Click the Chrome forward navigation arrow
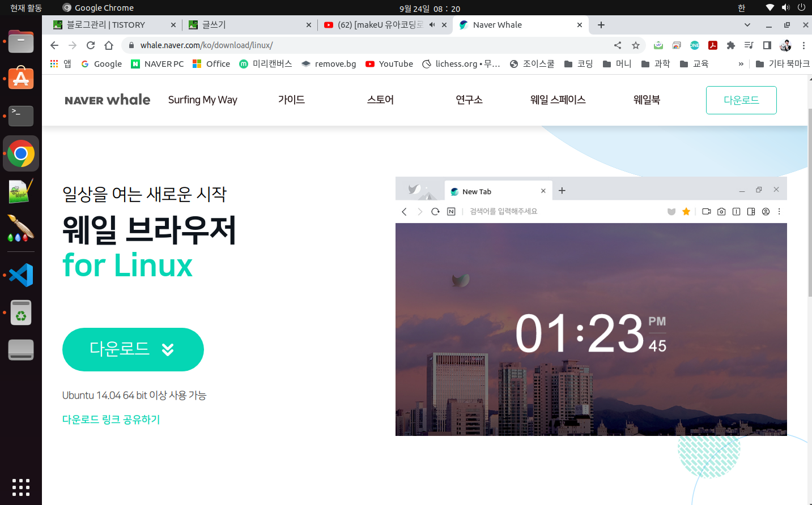The image size is (812, 505). click(x=73, y=45)
